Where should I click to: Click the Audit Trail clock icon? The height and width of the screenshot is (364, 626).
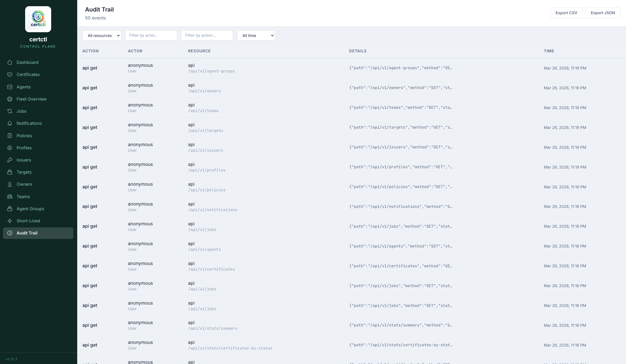click(x=10, y=233)
